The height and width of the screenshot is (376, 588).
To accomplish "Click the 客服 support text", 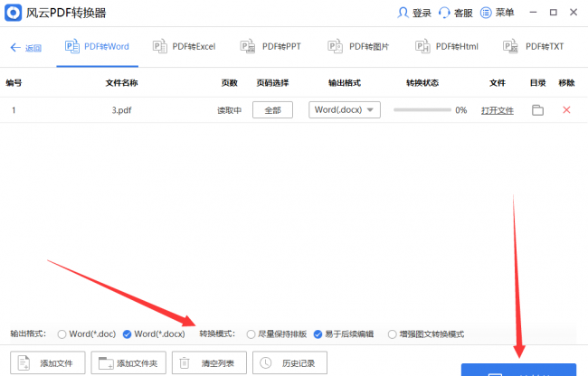I will pos(463,14).
